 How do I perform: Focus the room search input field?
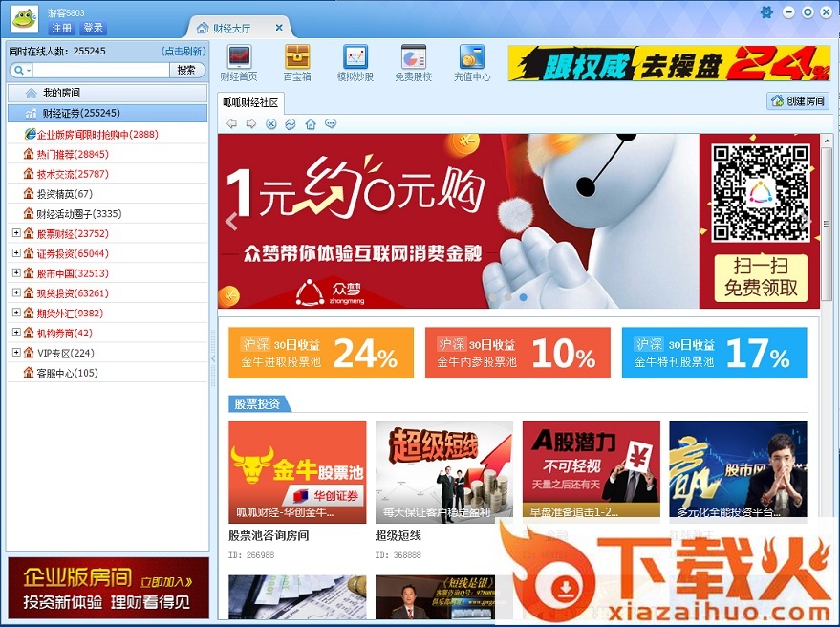[x=100, y=70]
